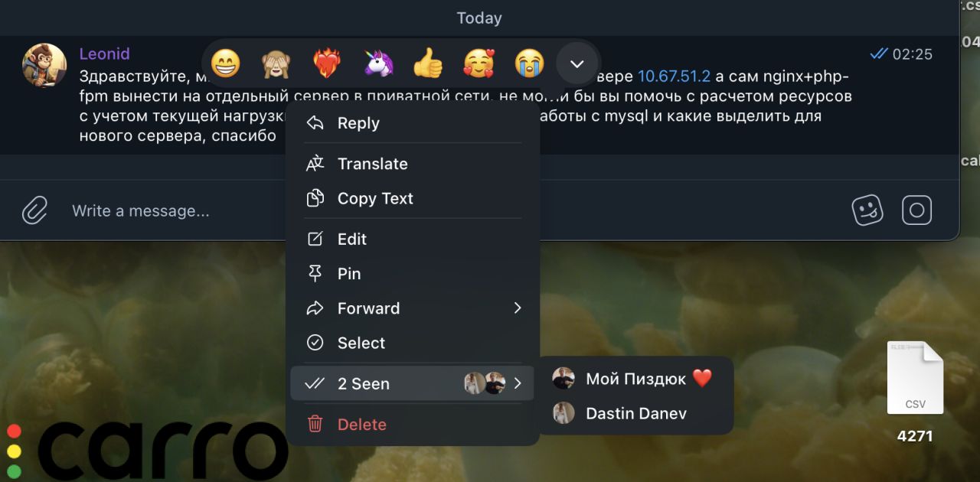Select Dastin Danev in the seen list
The height and width of the screenshot is (482, 980).
pos(636,413)
